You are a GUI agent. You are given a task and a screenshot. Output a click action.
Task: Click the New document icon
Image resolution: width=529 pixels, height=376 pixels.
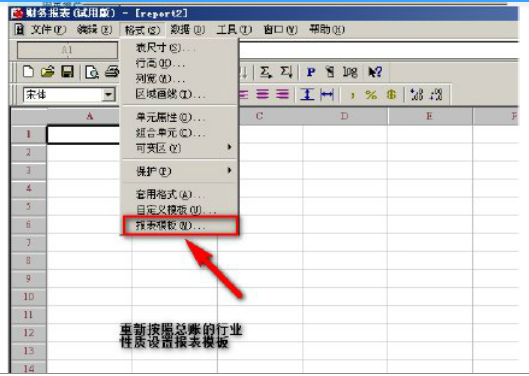coord(28,72)
